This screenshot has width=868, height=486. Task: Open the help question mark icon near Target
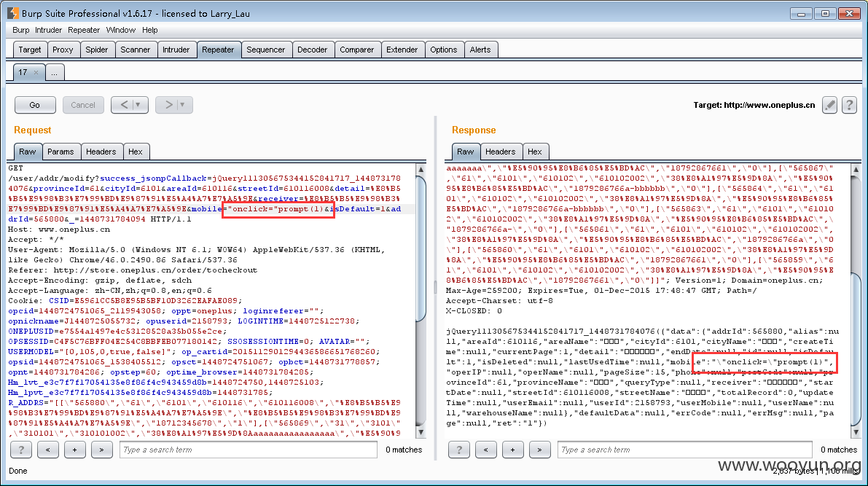[x=849, y=105]
